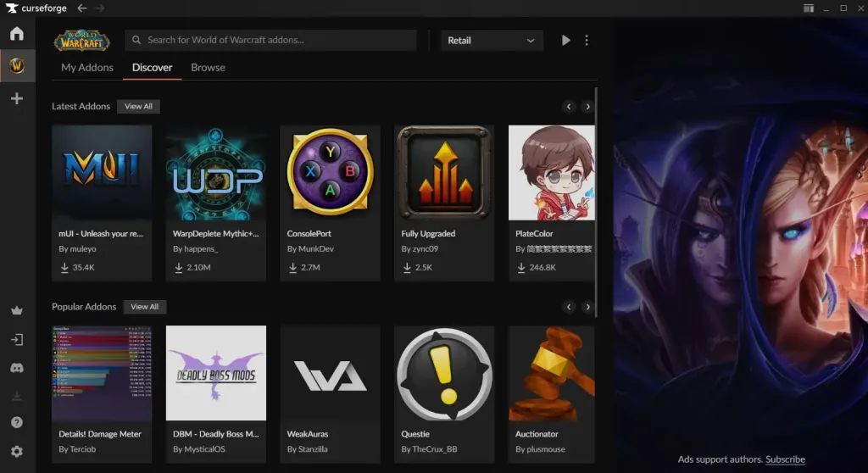Click author 'By muleyo'
The height and width of the screenshot is (473, 868).
tap(77, 249)
